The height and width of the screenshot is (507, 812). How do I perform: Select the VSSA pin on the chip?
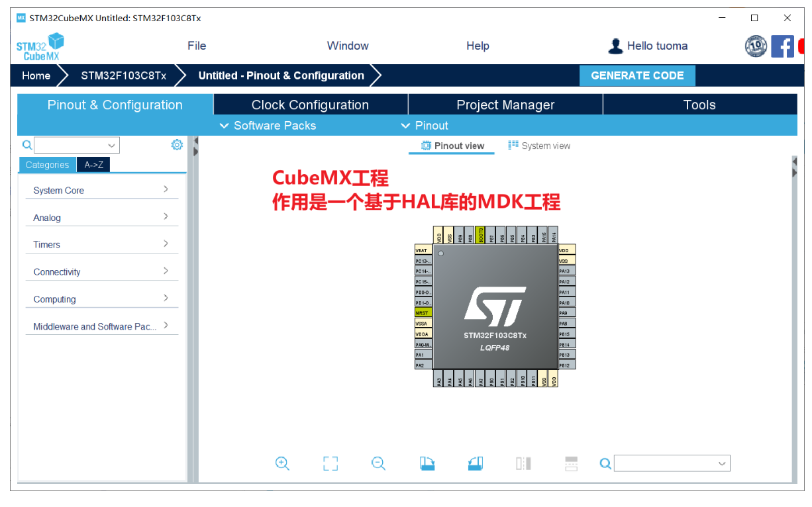pyautogui.click(x=423, y=324)
